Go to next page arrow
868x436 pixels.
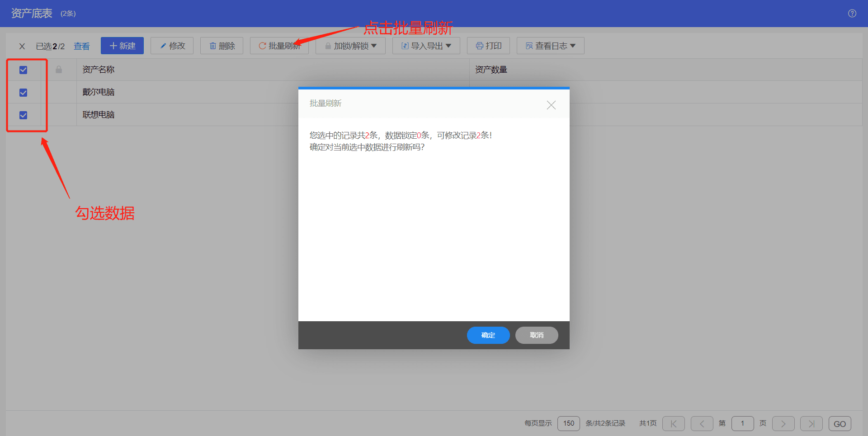tap(783, 424)
